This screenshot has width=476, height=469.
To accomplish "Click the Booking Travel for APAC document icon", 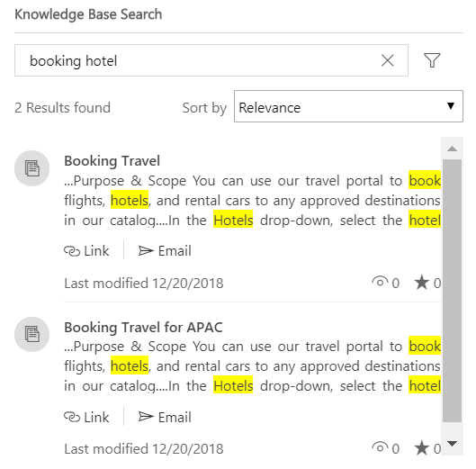I will pyautogui.click(x=31, y=334).
